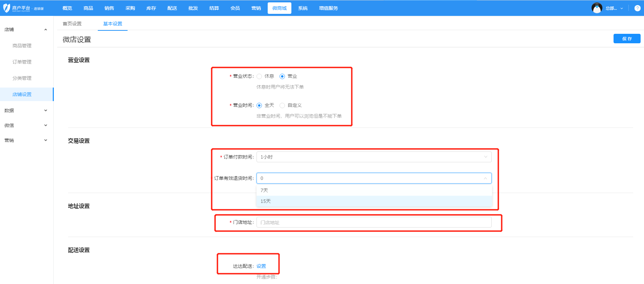Open the help question mark icon
The image size is (644, 284).
click(637, 8)
